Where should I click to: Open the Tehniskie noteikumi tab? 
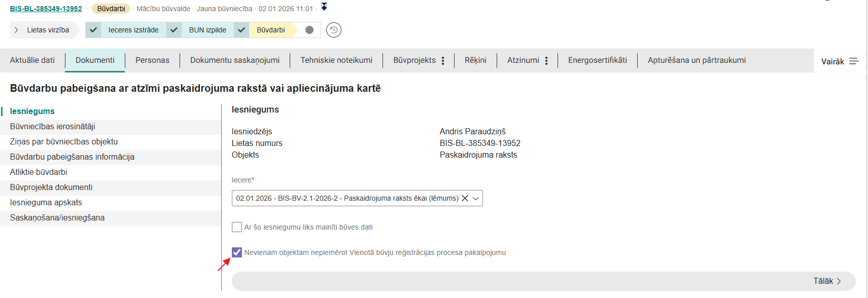pyautogui.click(x=336, y=60)
